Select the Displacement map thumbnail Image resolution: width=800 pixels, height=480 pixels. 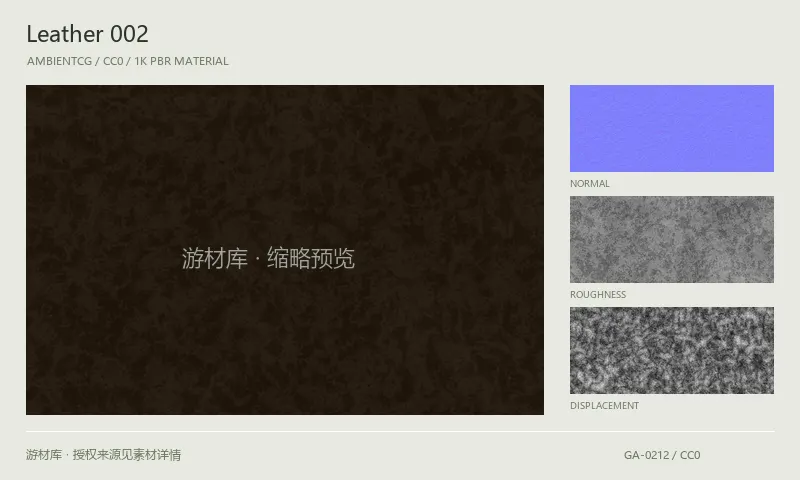[671, 350]
